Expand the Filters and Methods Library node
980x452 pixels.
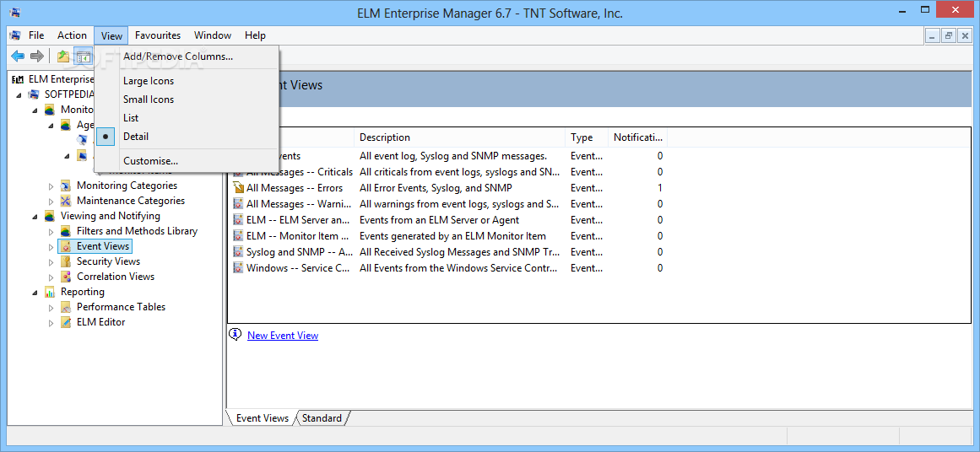(51, 232)
